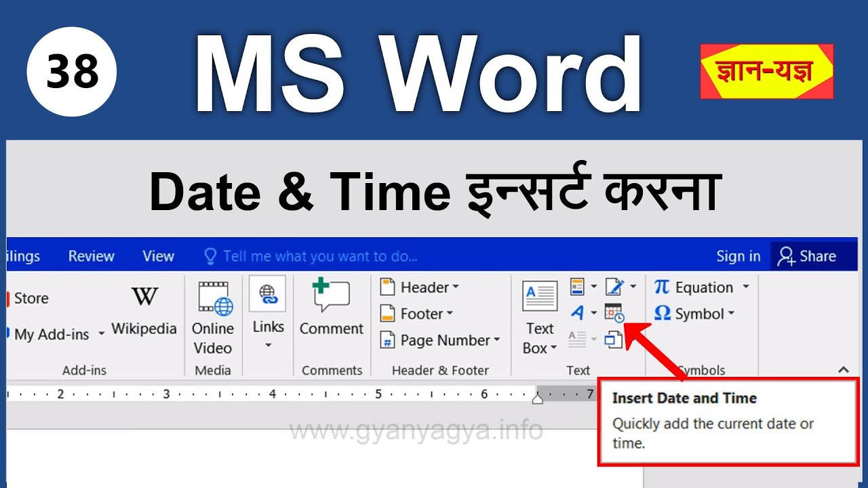Expand the Quick Parts dropdown arrow

click(594, 287)
